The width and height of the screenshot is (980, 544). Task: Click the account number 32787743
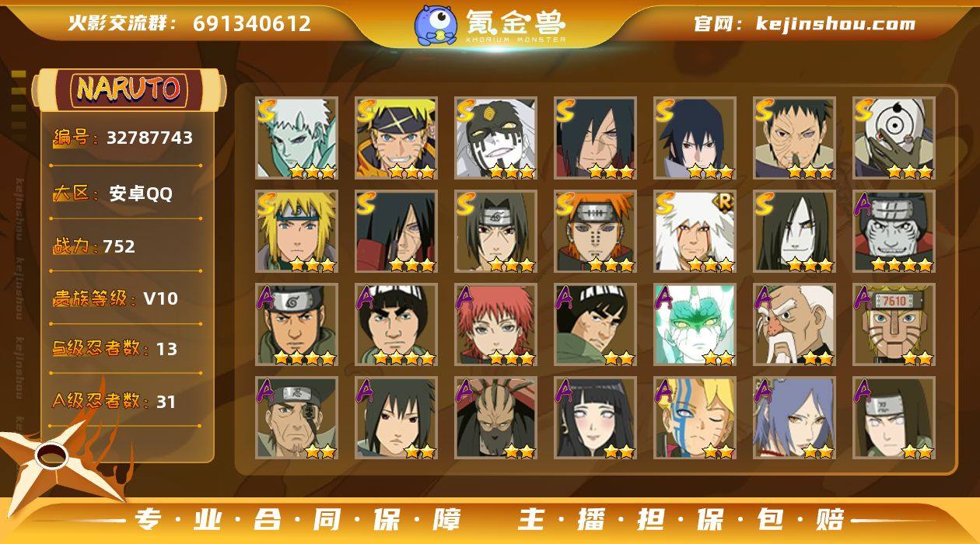[x=149, y=138]
